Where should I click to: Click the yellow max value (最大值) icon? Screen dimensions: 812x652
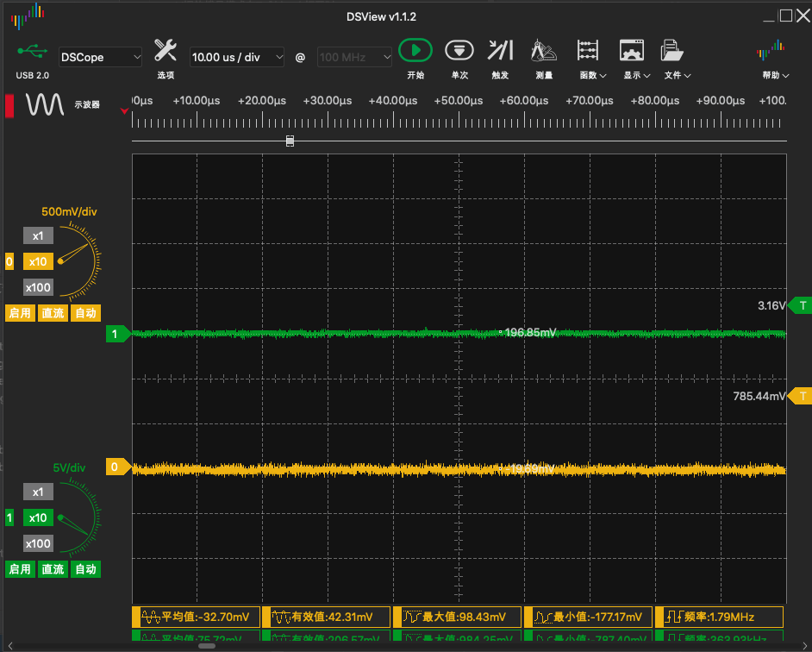pos(412,617)
